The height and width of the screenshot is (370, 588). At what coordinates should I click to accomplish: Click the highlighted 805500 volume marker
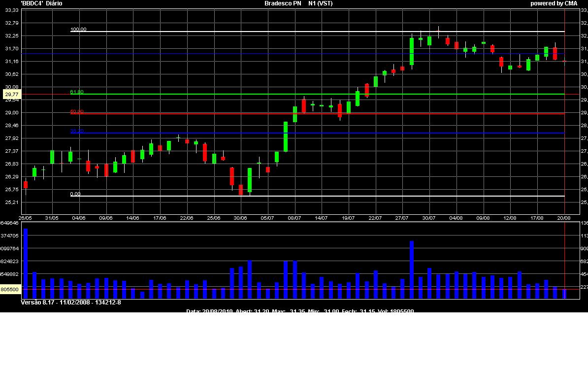(x=10, y=290)
